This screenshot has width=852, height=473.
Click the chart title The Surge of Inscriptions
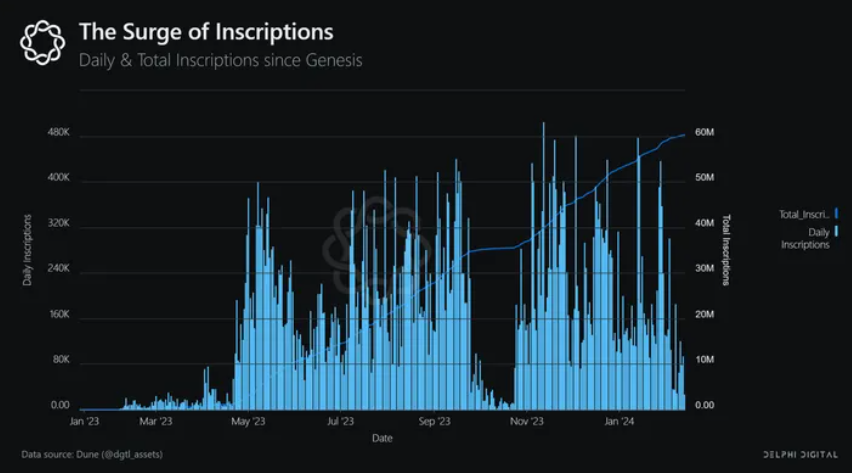(x=206, y=32)
